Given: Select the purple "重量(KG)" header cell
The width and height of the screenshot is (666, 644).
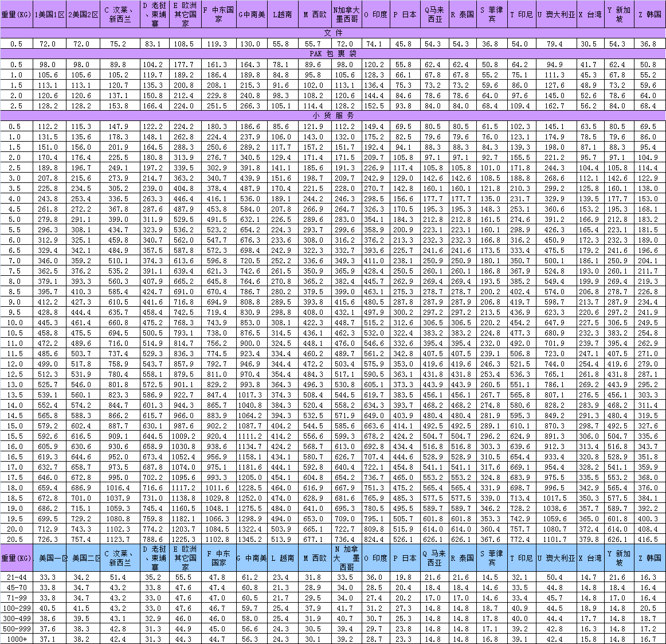Looking at the screenshot, I should [x=17, y=14].
